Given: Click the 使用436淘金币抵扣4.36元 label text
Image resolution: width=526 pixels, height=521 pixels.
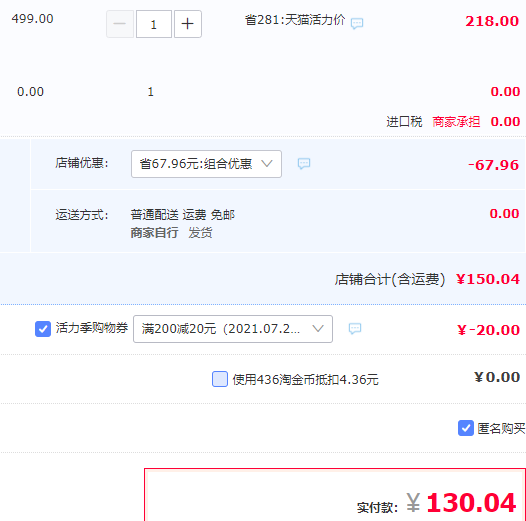Looking at the screenshot, I should coord(306,380).
